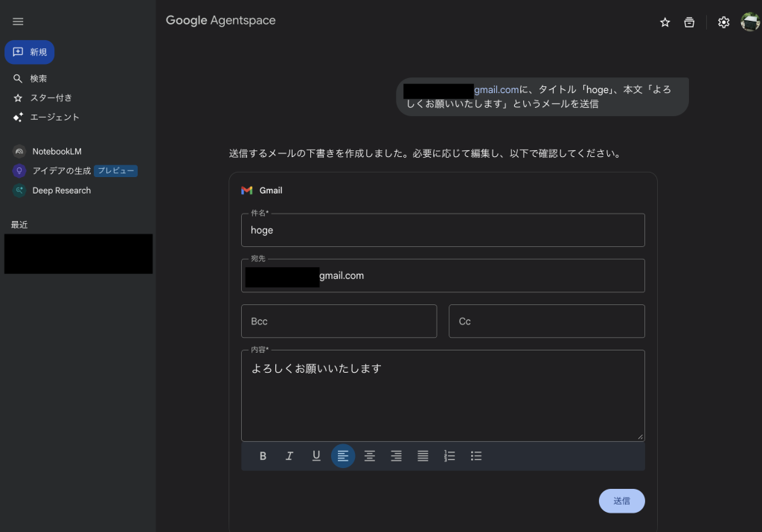The height and width of the screenshot is (532, 762).
Task: Click the archive icon beside the star
Action: click(x=690, y=22)
